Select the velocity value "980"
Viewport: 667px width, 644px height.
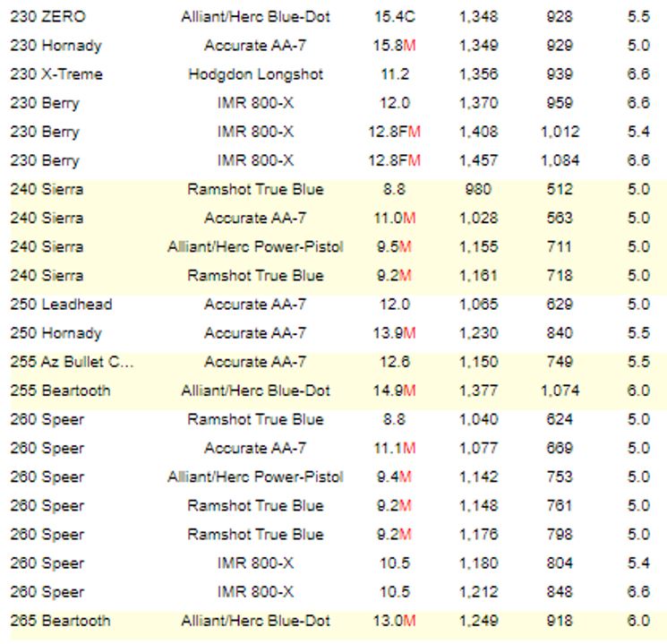pyautogui.click(x=478, y=189)
